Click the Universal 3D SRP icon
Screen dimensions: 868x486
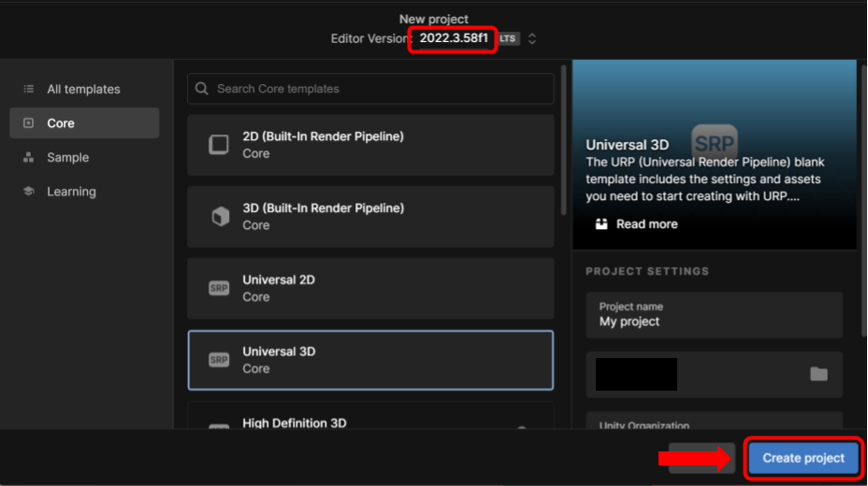coord(219,360)
